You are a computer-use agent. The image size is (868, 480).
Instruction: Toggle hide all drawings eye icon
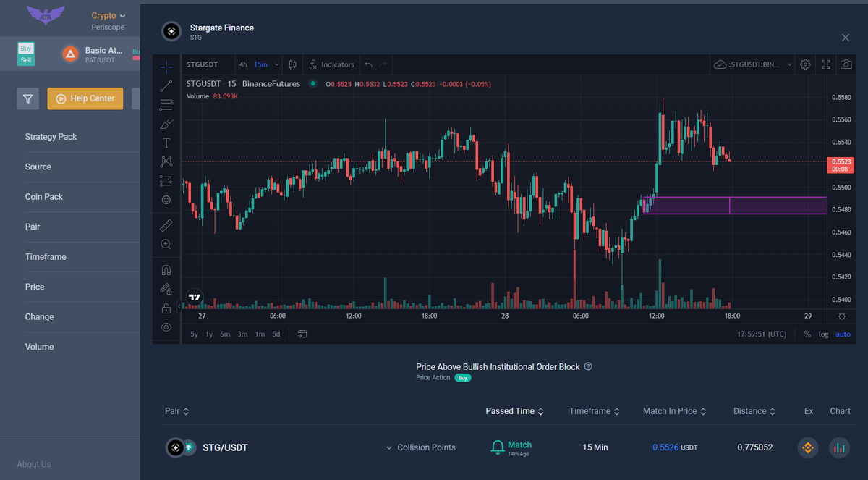click(x=166, y=327)
